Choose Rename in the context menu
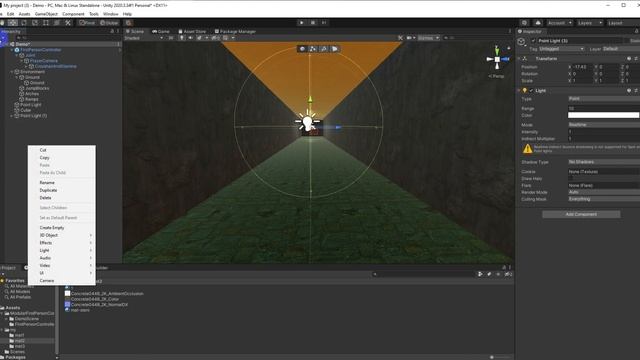Screen dimensions: 640x360 pyautogui.click(x=62, y=182)
